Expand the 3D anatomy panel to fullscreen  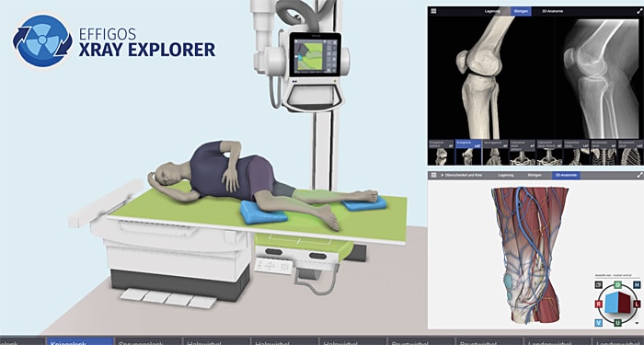(639, 176)
